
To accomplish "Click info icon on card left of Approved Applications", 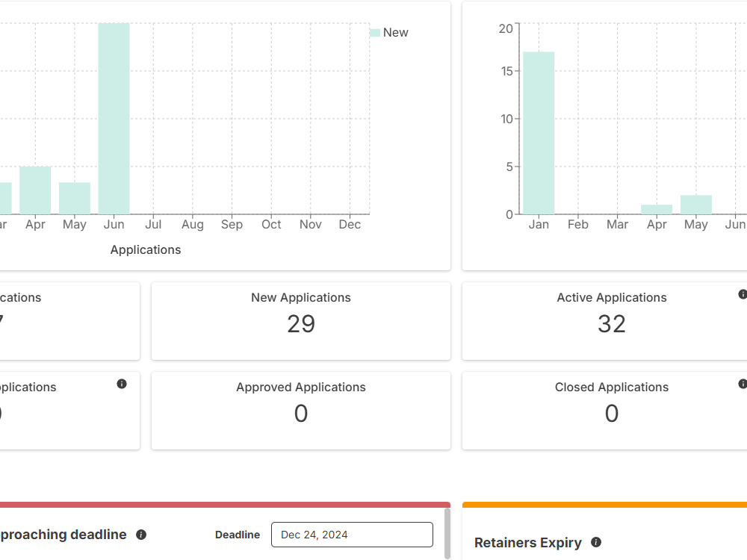I will pyautogui.click(x=122, y=384).
